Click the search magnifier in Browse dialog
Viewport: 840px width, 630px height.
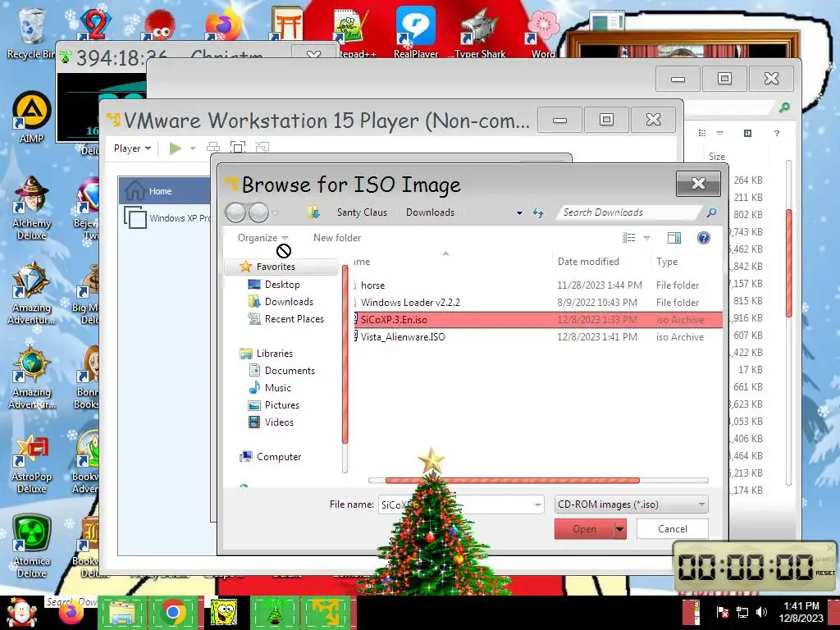pos(711,212)
